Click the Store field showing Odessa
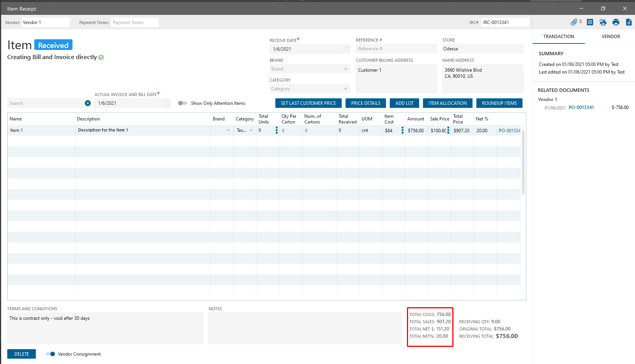The width and height of the screenshot is (635, 364). pyautogui.click(x=483, y=49)
